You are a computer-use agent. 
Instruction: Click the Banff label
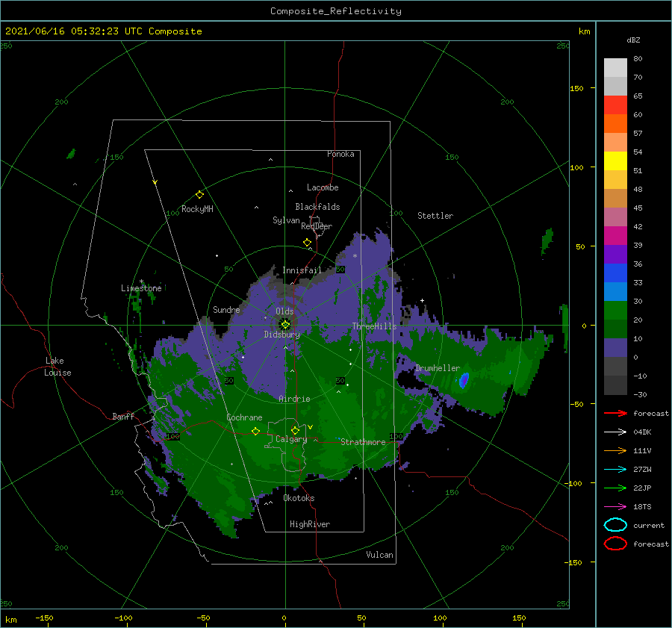(123, 416)
